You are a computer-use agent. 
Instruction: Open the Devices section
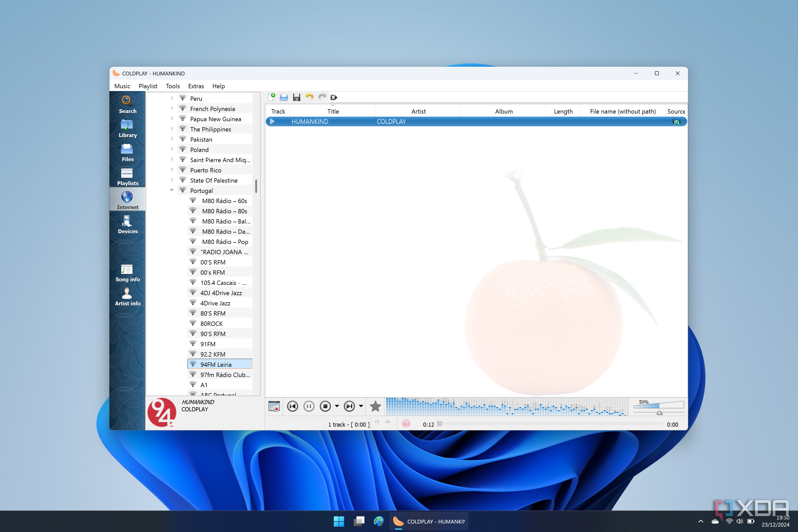127,225
